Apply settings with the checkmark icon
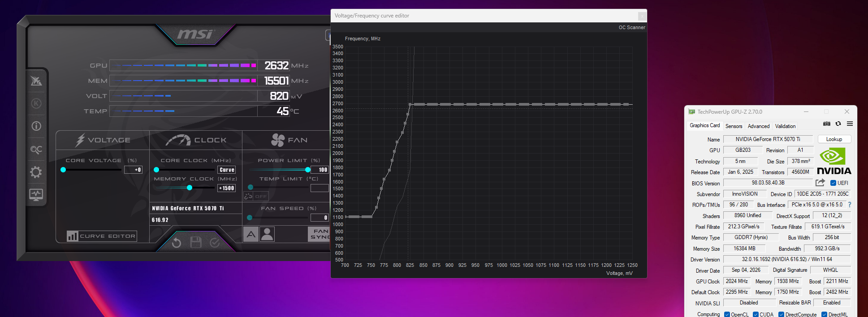The image size is (868, 317). pos(215,242)
